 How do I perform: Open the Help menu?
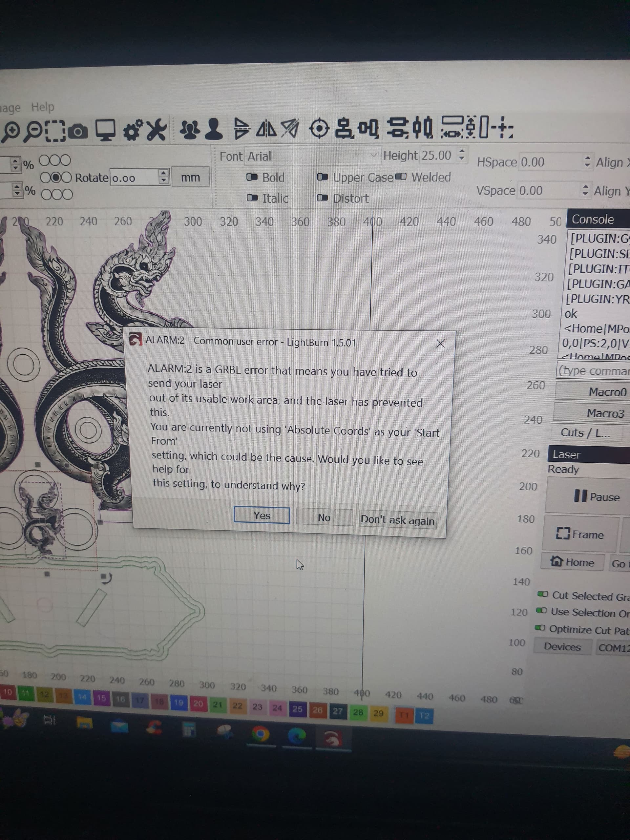tap(43, 107)
